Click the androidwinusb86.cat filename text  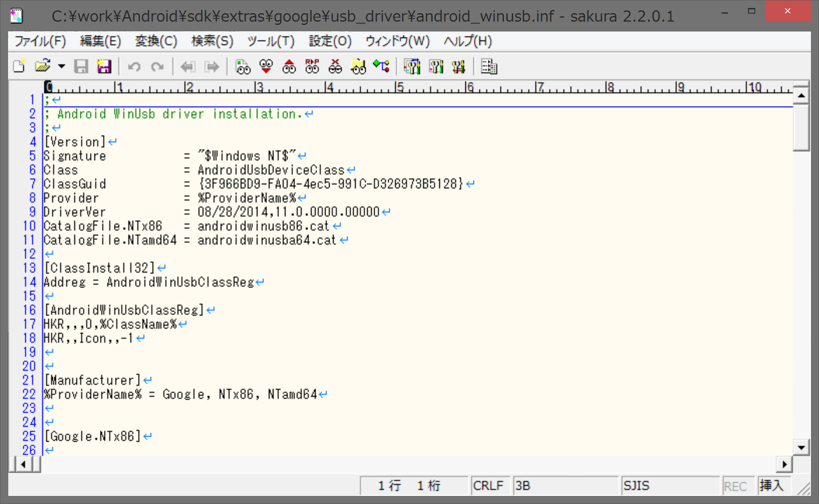[x=264, y=226]
